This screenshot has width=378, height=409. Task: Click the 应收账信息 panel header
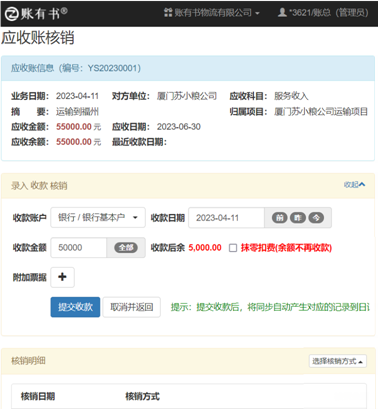tap(188, 68)
